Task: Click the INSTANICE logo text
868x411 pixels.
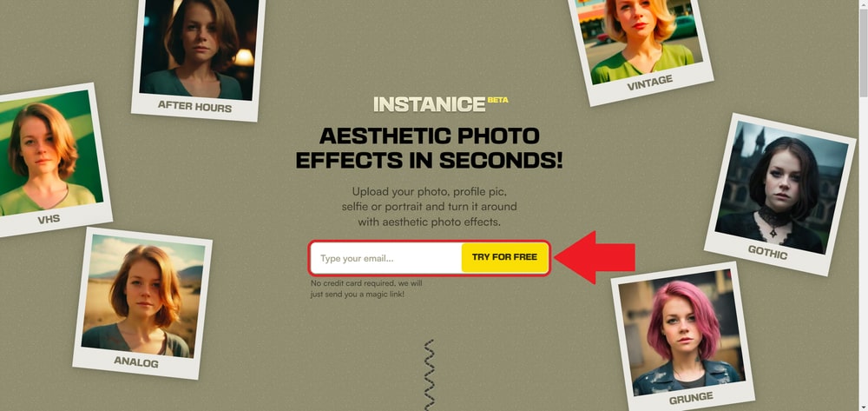Action: click(429, 104)
